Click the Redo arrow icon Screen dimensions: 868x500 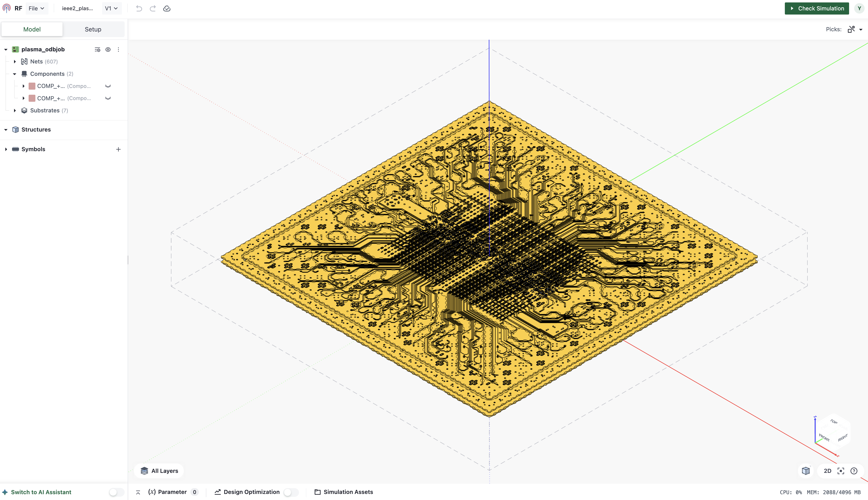pyautogui.click(x=152, y=8)
